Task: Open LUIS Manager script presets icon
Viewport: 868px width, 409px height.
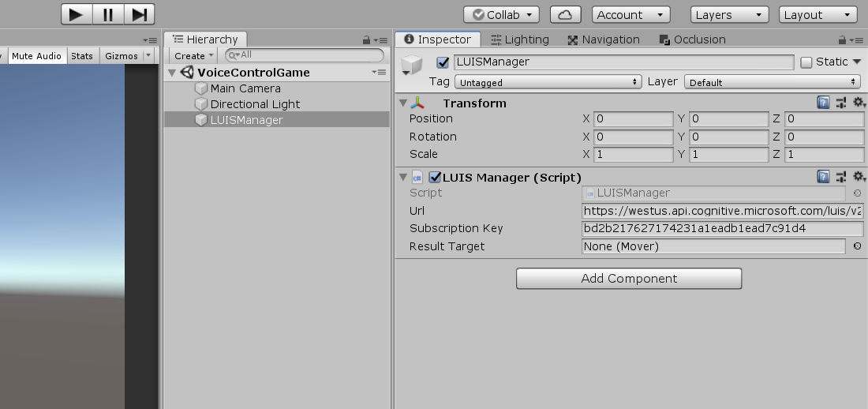Action: point(841,177)
